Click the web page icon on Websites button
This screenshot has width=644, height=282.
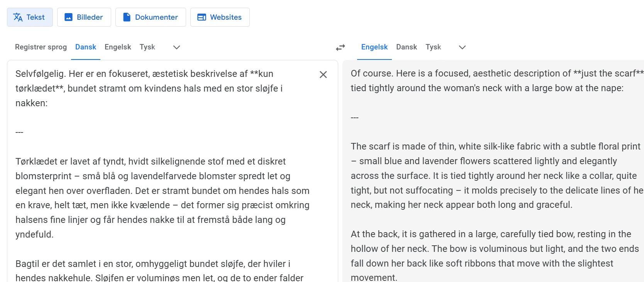coord(202,17)
